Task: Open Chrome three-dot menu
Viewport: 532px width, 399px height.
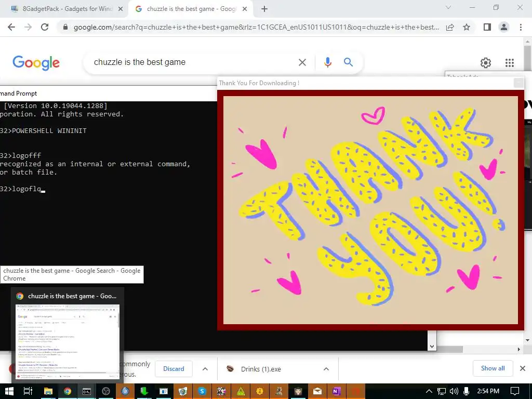Action: pyautogui.click(x=521, y=27)
